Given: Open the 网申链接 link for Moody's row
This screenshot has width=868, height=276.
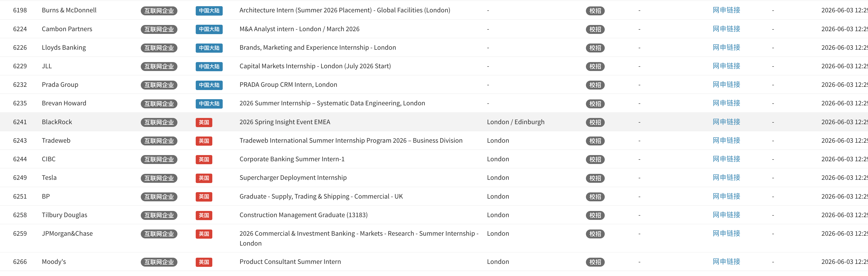Looking at the screenshot, I should [x=726, y=262].
